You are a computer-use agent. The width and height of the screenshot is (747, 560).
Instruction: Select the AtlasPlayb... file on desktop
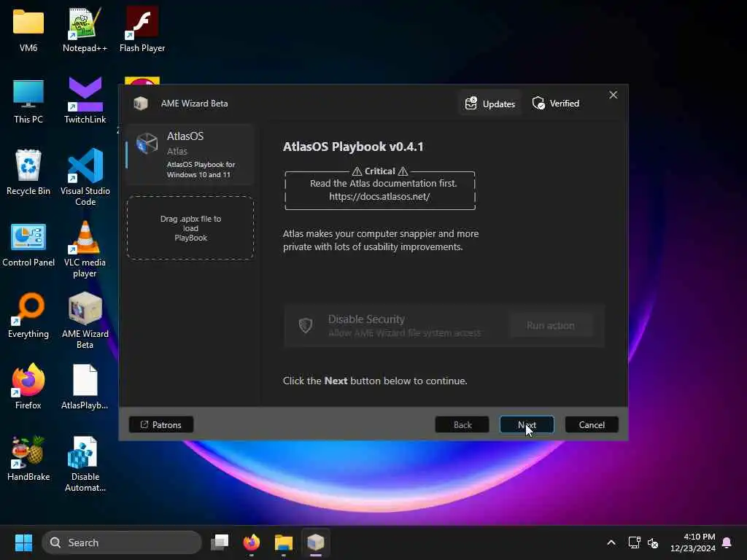85,386
